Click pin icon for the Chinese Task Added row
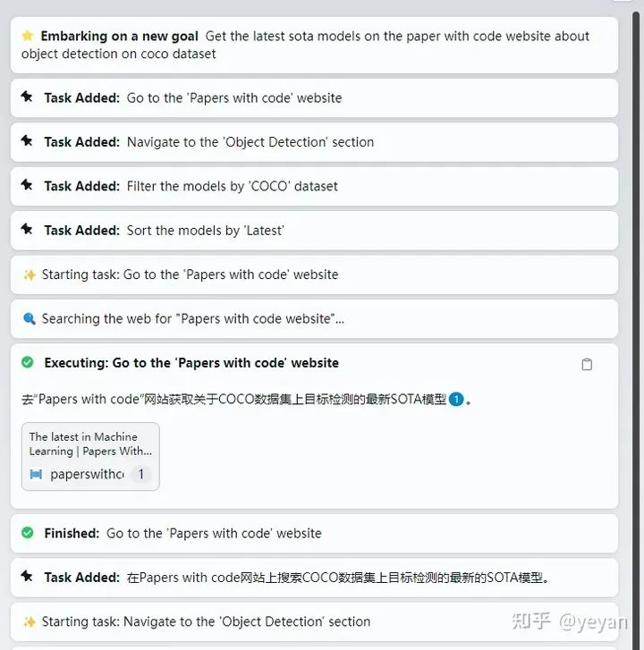The height and width of the screenshot is (650, 644). (27, 577)
